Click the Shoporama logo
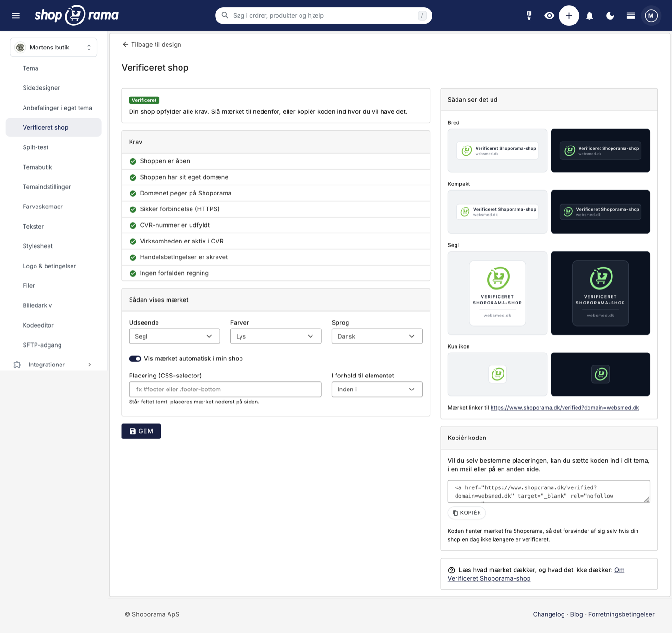Image resolution: width=672 pixels, height=633 pixels. point(76,15)
